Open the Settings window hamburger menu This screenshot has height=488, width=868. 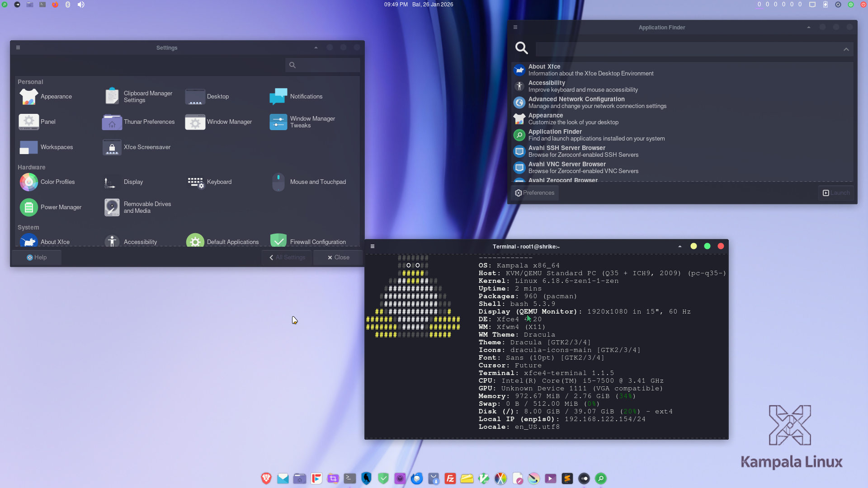tap(18, 47)
